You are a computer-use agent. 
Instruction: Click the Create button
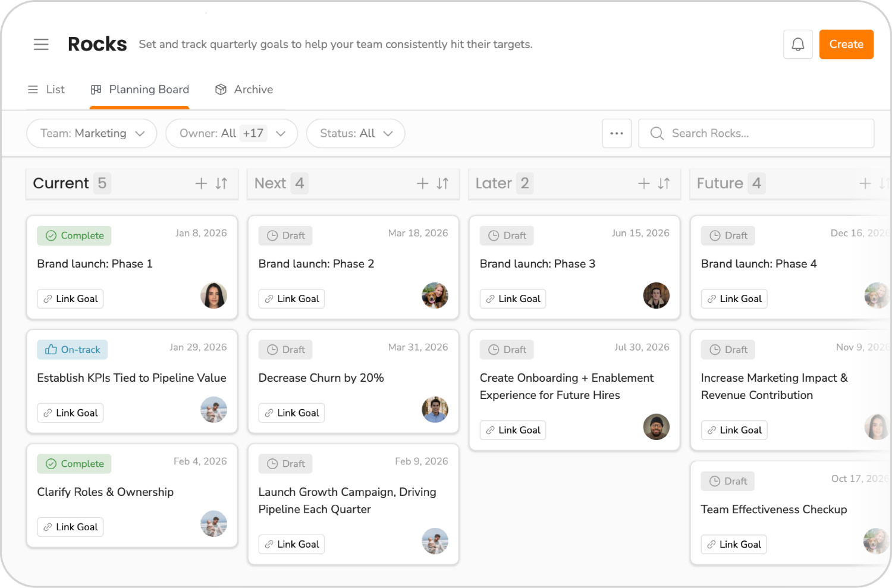tap(846, 44)
